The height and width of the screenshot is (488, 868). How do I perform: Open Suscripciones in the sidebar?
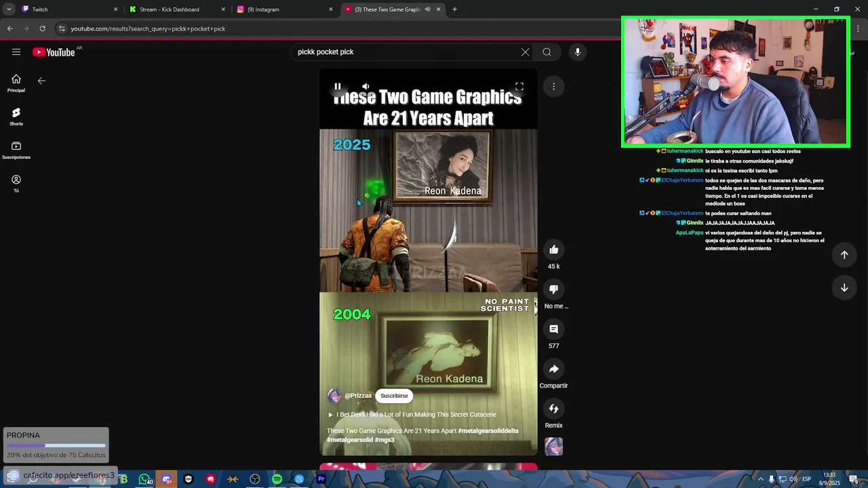pos(16,150)
